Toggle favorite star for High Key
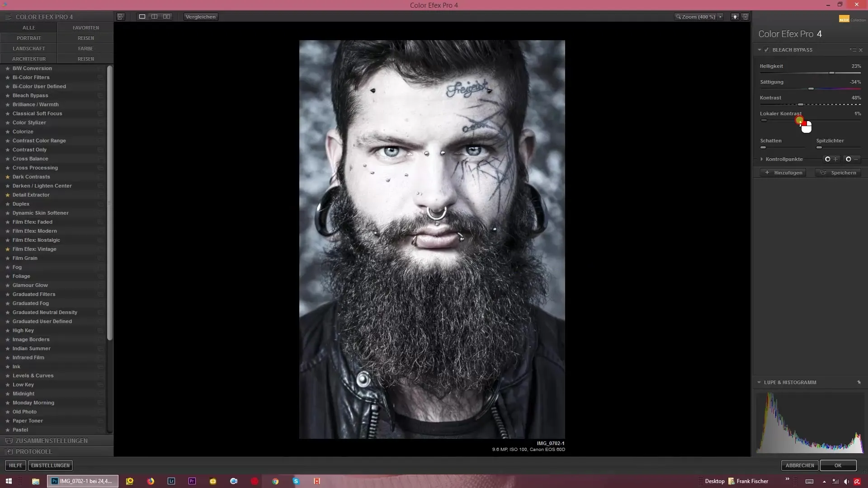Screen dimensions: 868x488 pyautogui.click(x=8, y=330)
